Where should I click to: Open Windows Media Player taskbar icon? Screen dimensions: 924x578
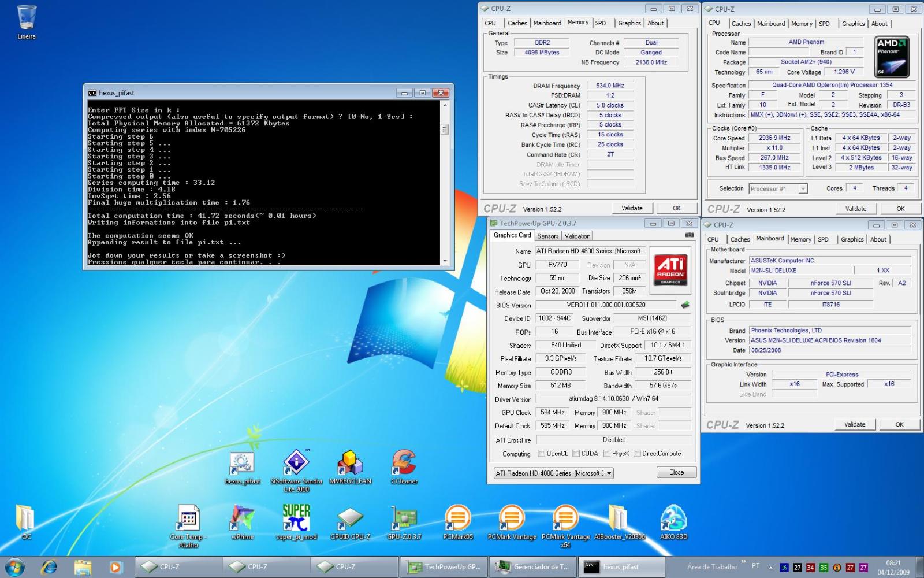115,567
